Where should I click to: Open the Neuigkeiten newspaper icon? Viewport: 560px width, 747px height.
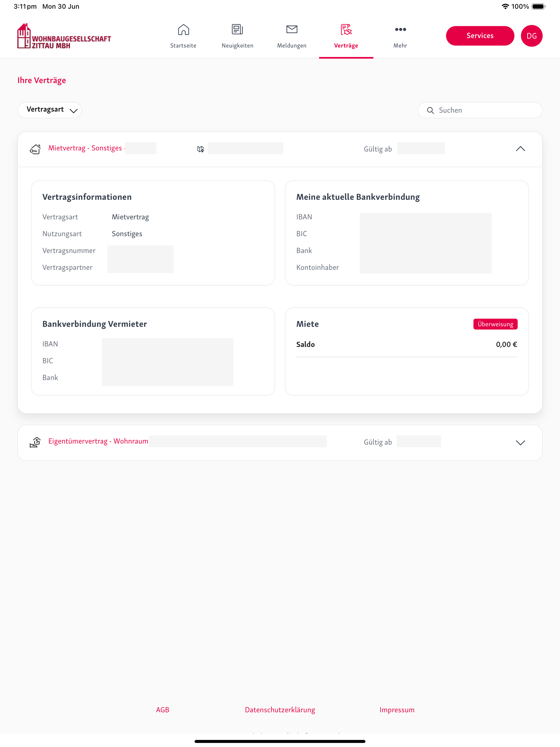pyautogui.click(x=237, y=29)
